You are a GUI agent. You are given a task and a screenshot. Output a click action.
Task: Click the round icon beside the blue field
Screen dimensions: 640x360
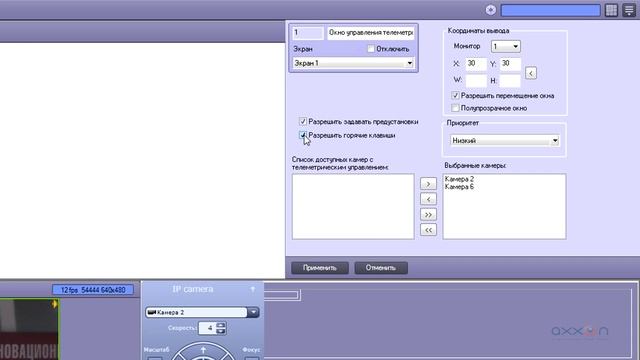click(x=491, y=10)
